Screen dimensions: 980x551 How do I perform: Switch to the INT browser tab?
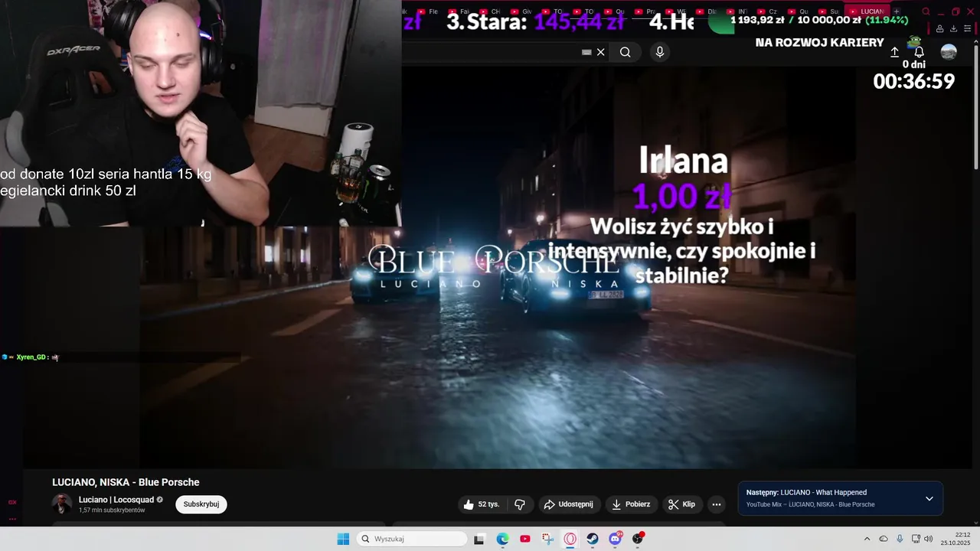pyautogui.click(x=737, y=11)
